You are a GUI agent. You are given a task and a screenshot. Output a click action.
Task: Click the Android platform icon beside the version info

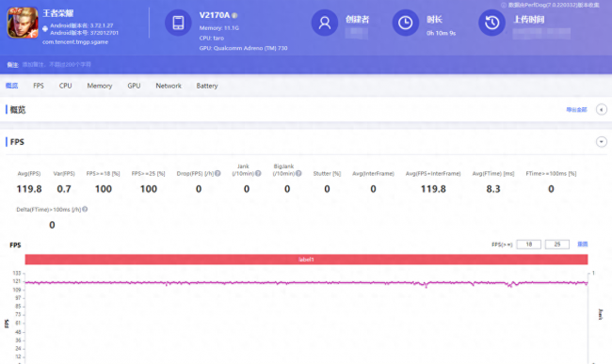(45, 29)
